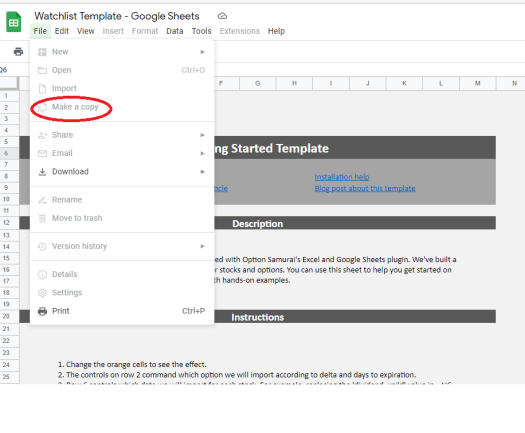Screen dimensions: 525x433
Task: Click the green Google Sheets home icon
Action: (x=14, y=22)
